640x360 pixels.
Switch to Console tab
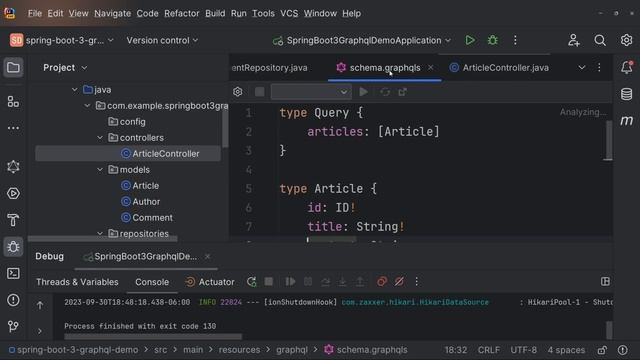tap(152, 282)
